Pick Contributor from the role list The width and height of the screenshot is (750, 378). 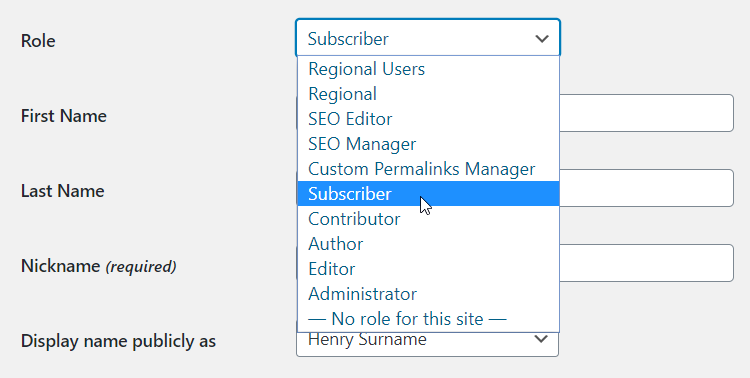(428, 219)
